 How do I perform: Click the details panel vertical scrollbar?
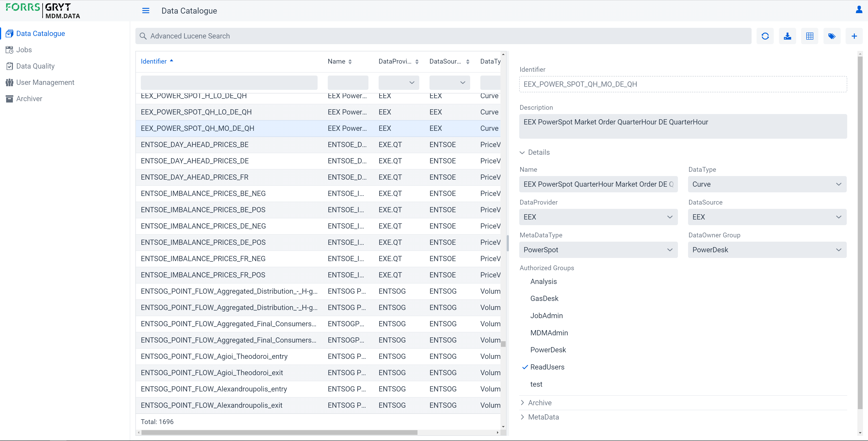(x=860, y=233)
